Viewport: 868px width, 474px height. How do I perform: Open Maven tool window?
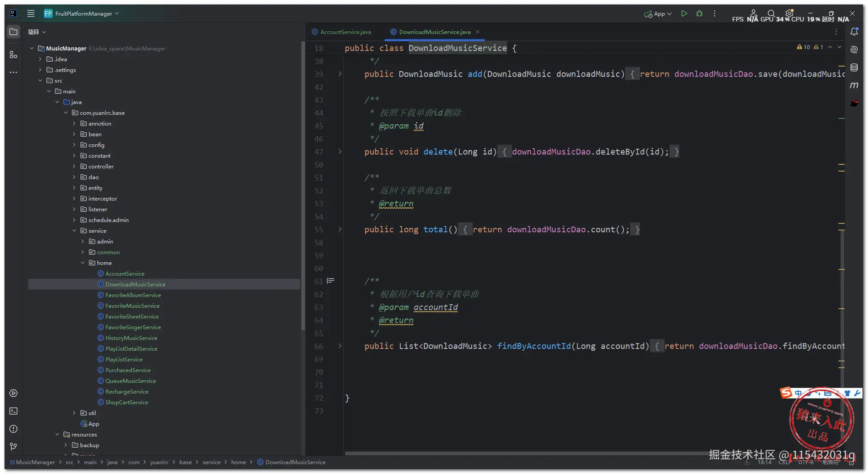pos(854,85)
